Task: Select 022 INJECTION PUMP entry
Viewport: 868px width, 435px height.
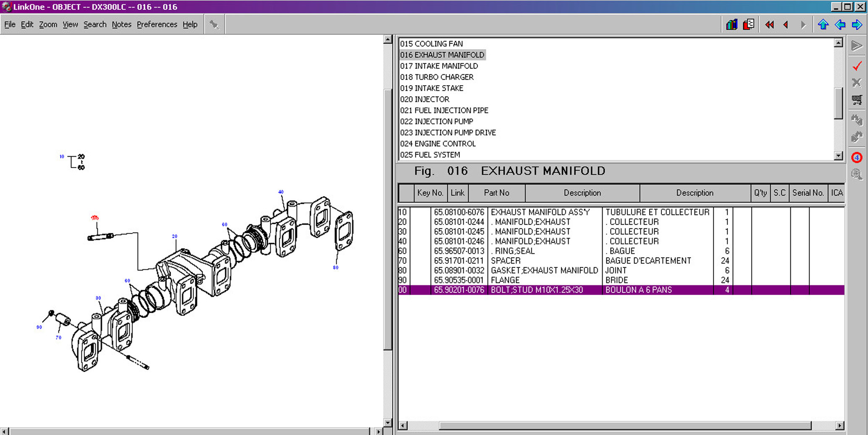Action: (x=436, y=121)
